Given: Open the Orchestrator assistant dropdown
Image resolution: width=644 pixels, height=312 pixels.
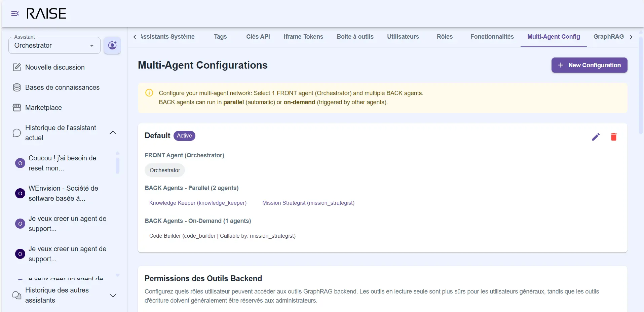Looking at the screenshot, I should tap(54, 45).
